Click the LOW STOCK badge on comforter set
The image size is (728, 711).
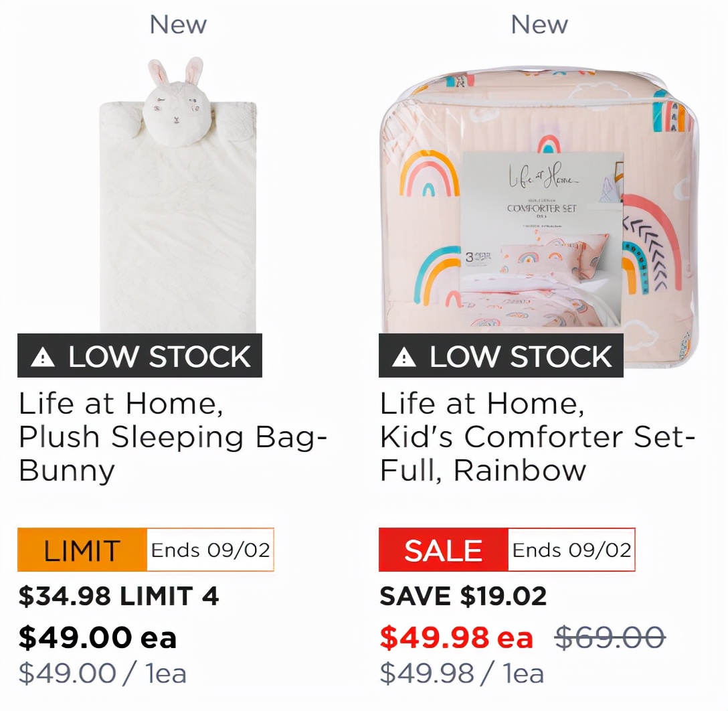[501, 356]
